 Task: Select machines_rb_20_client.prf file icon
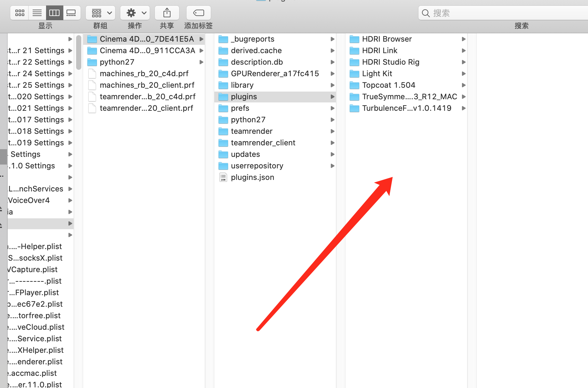(92, 85)
